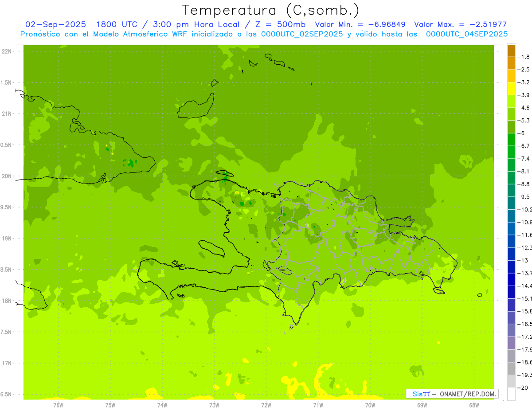Click the '-13' colorbar label
This screenshot has width=532, height=411.
coord(524,260)
